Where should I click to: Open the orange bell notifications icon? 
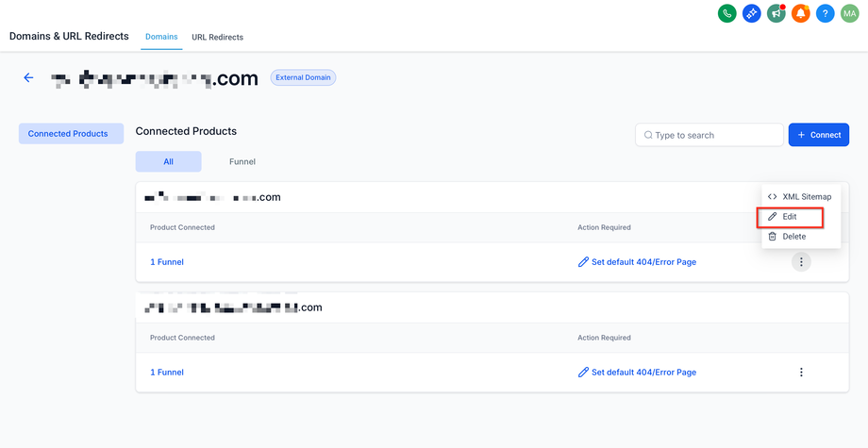(x=800, y=13)
